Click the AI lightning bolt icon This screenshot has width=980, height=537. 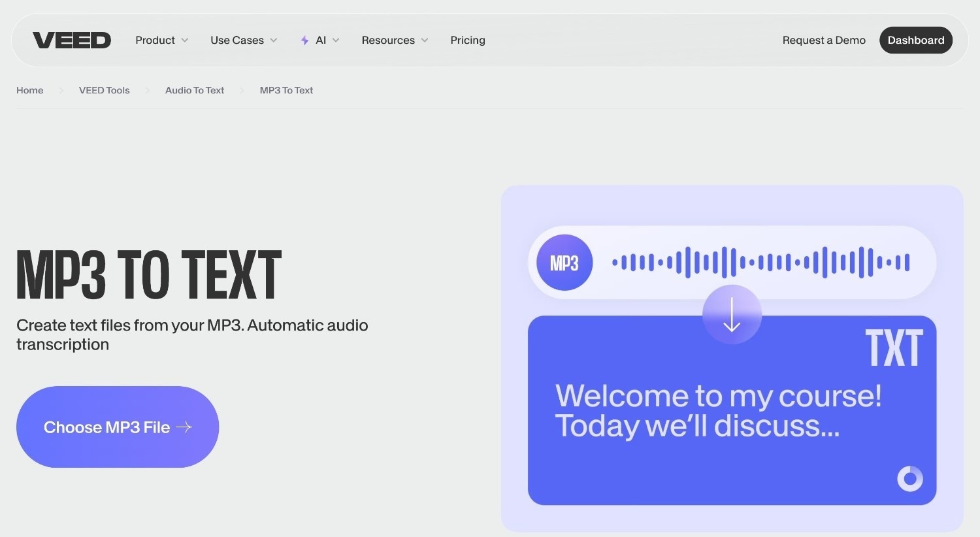[304, 41]
